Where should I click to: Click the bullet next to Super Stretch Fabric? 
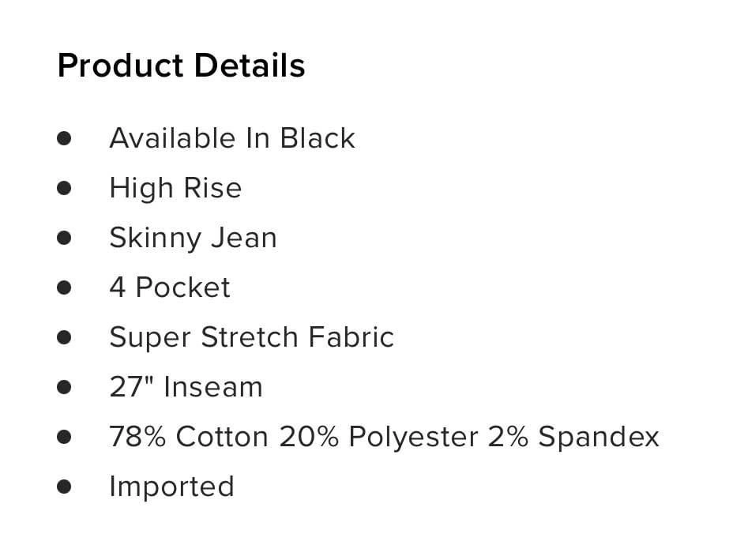click(x=65, y=337)
